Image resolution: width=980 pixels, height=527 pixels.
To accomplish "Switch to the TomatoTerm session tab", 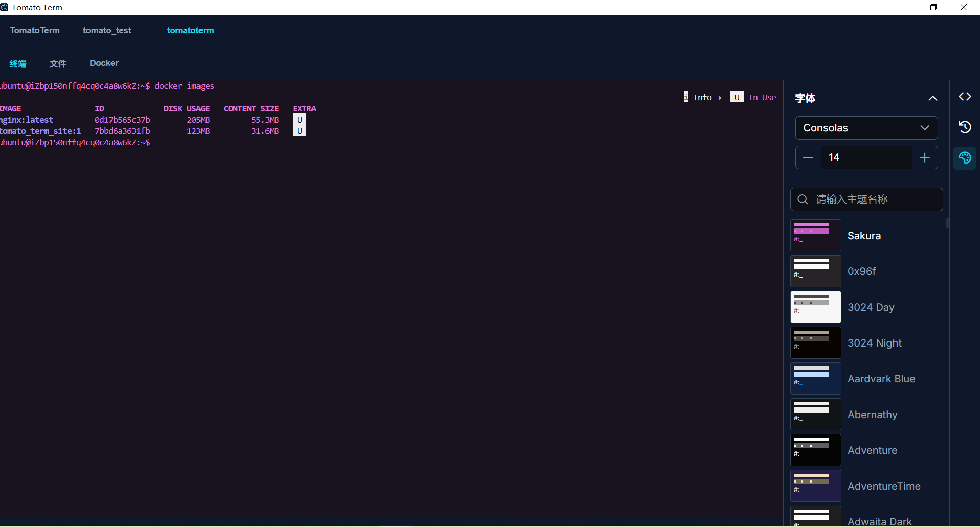I will [35, 31].
